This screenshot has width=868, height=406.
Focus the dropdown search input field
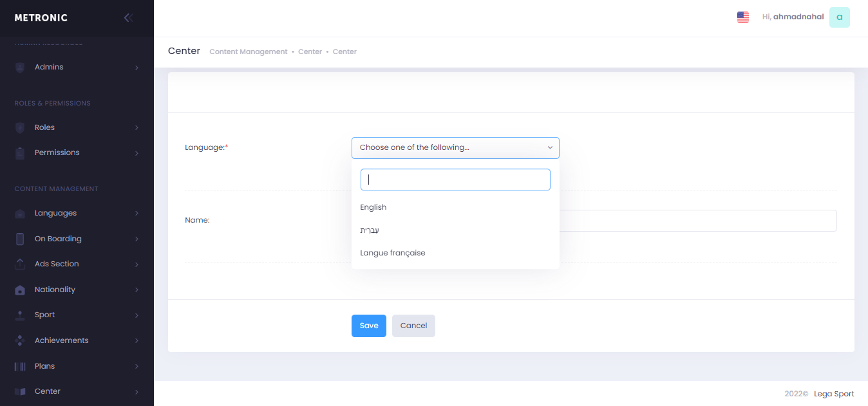(455, 180)
